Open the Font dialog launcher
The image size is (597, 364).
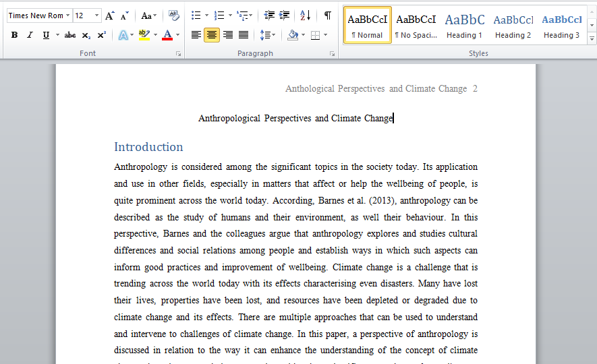coord(178,54)
